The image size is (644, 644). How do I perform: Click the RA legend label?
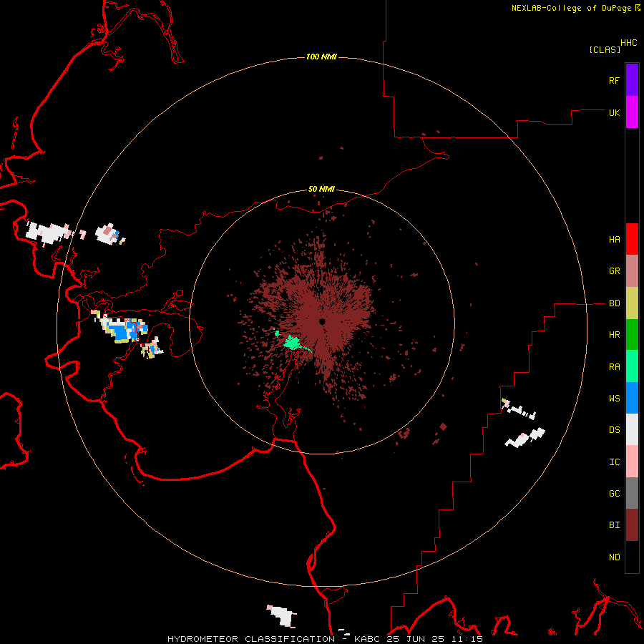click(x=614, y=366)
